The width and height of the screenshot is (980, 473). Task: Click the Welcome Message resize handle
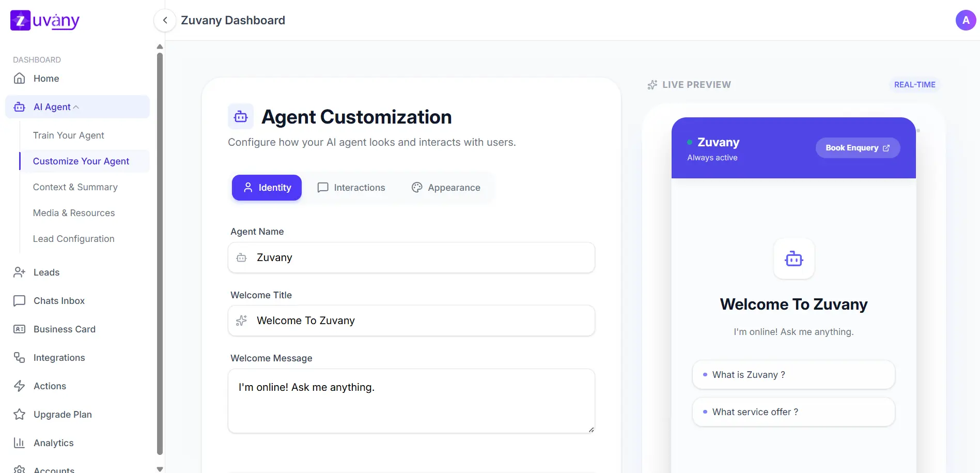(x=591, y=430)
